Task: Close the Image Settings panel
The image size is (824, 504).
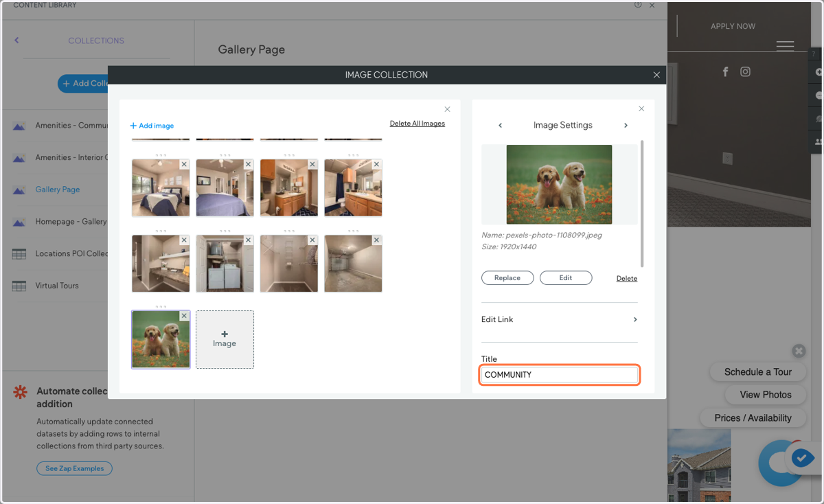Action: tap(641, 108)
